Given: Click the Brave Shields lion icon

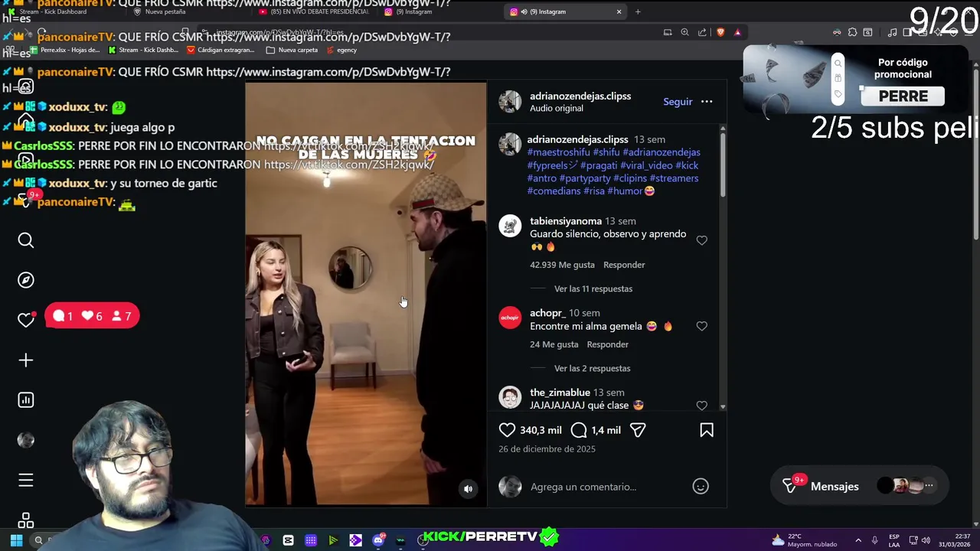Looking at the screenshot, I should (x=720, y=32).
